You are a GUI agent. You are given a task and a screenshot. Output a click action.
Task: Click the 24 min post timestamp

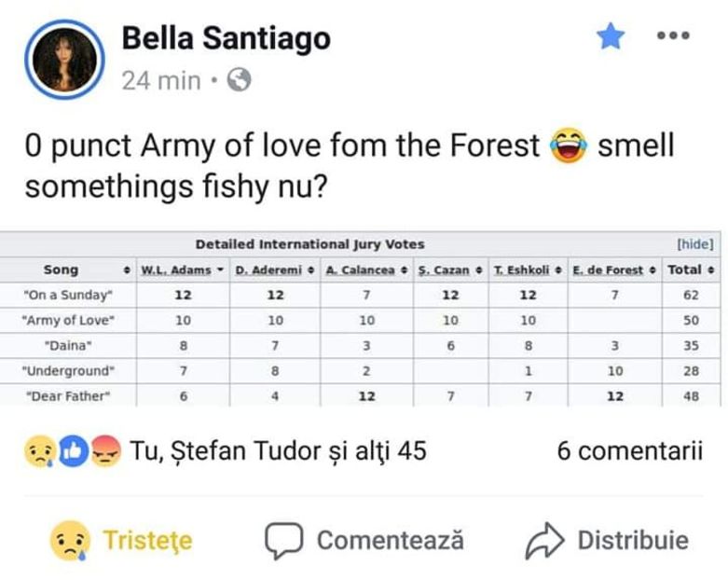tap(161, 81)
